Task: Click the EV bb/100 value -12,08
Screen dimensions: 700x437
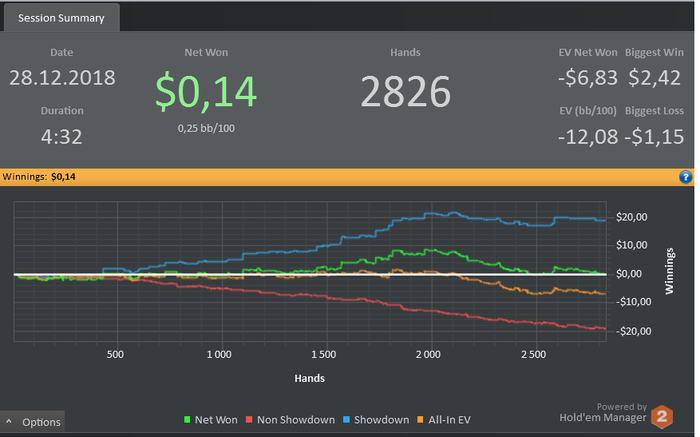Action: tap(588, 137)
